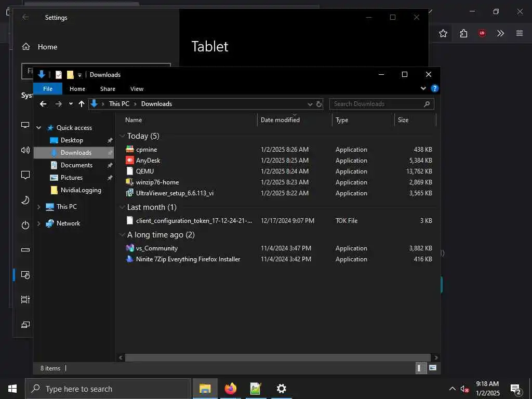Open File Explorer taskbar icon
The width and height of the screenshot is (532, 399).
[205, 389]
